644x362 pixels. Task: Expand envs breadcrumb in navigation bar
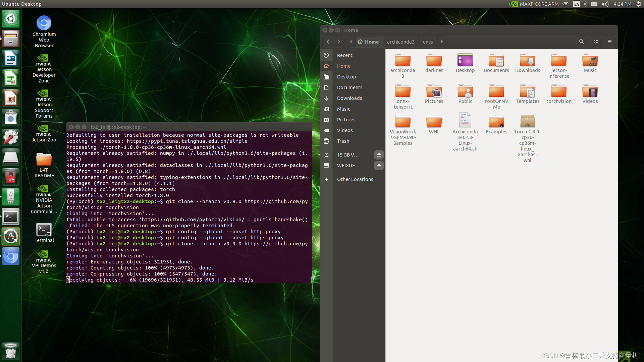pyautogui.click(x=442, y=42)
